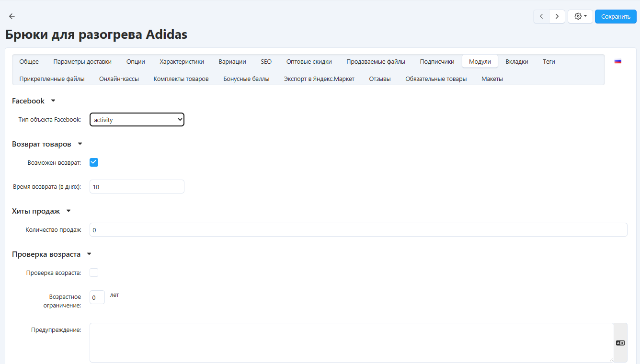The width and height of the screenshot is (640, 364).
Task: Collapse the 'Возврат товаров' section
Action: [x=80, y=144]
